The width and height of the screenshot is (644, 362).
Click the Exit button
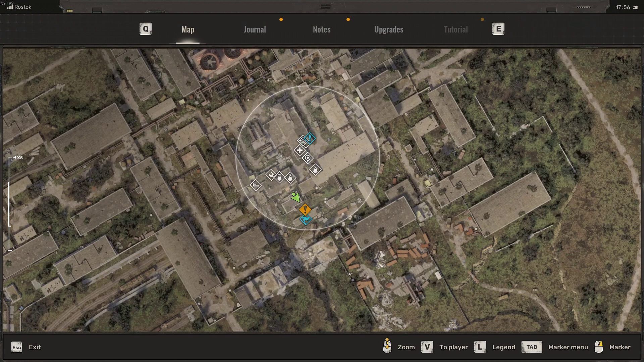[x=35, y=347]
